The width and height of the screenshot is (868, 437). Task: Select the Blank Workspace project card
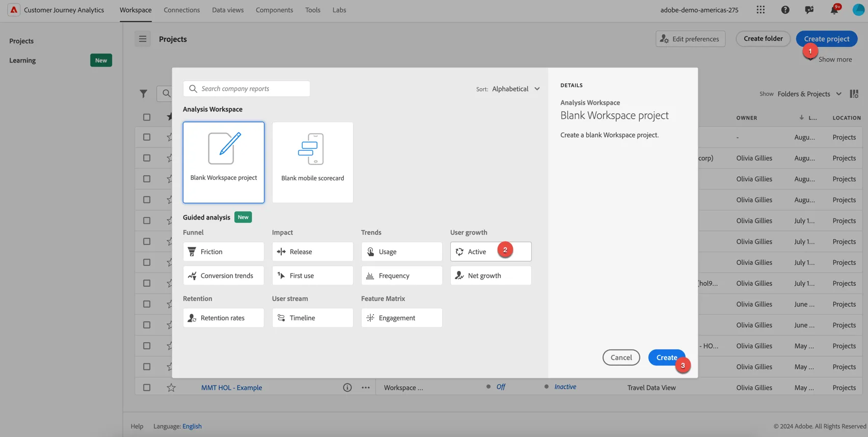[x=224, y=162]
